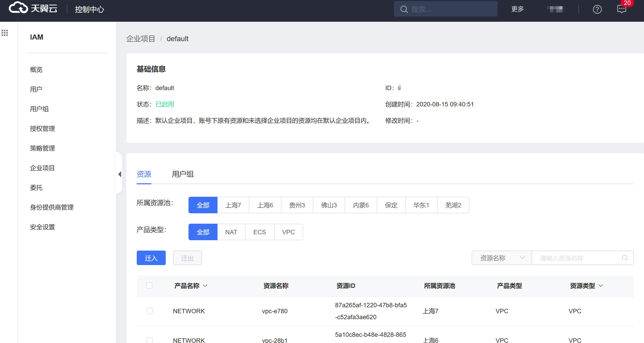Click the blurred account name in header
This screenshot has height=343, width=644.
coord(555,9)
